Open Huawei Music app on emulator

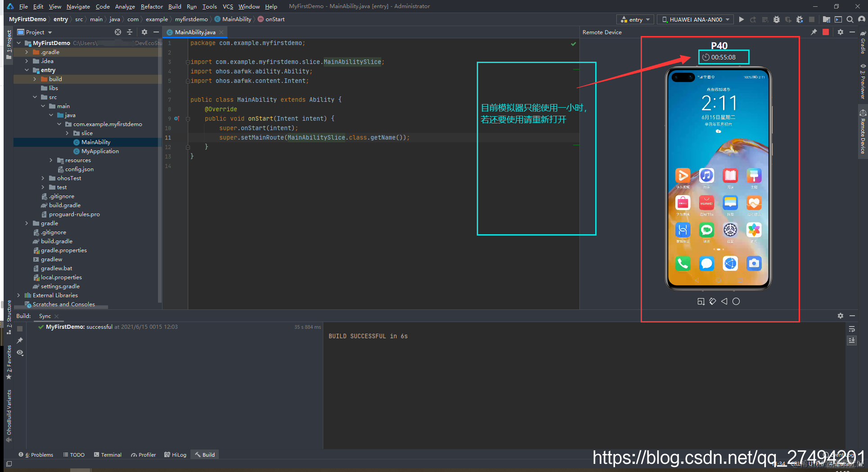[706, 175]
